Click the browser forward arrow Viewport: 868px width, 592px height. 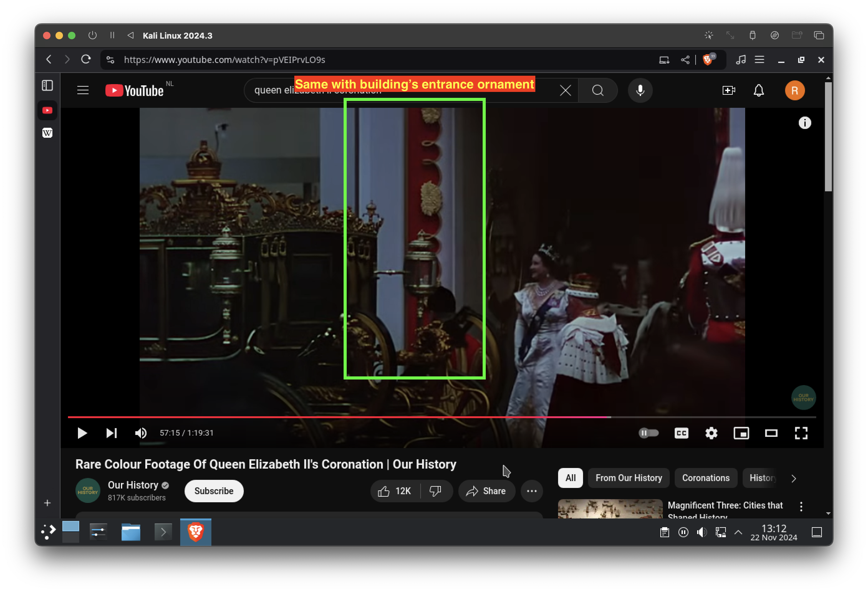pyautogui.click(x=67, y=60)
